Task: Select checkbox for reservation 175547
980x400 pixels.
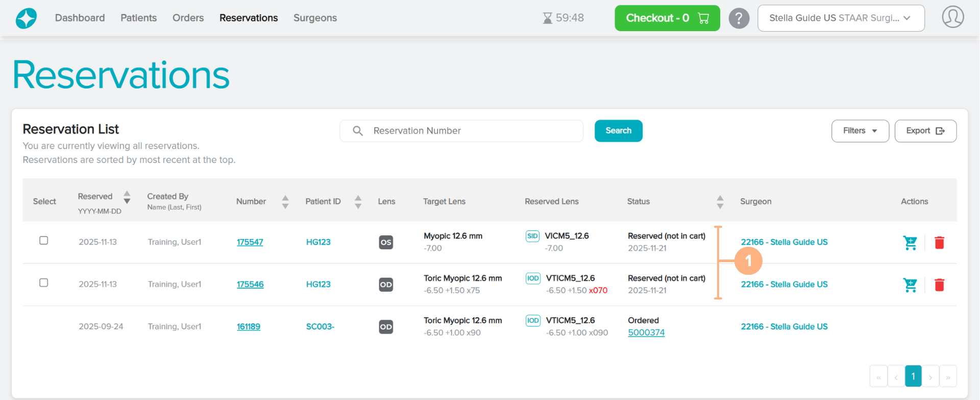Action: pyautogui.click(x=44, y=241)
